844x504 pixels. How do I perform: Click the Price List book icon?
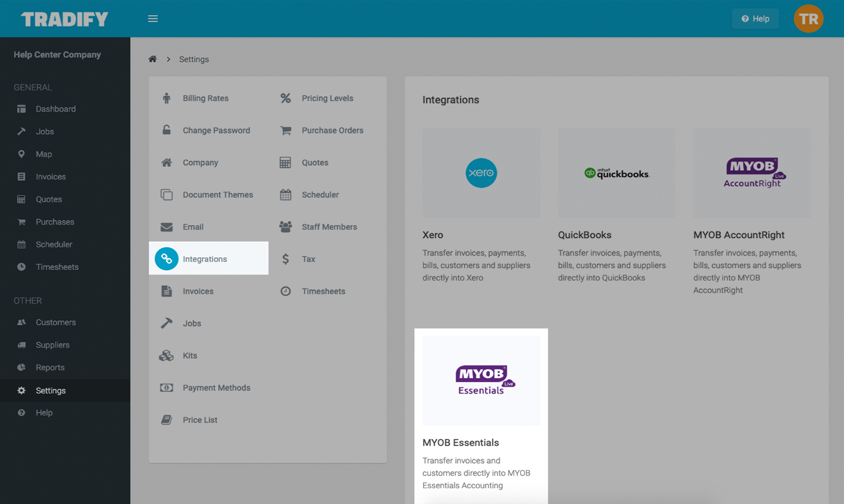click(x=166, y=419)
